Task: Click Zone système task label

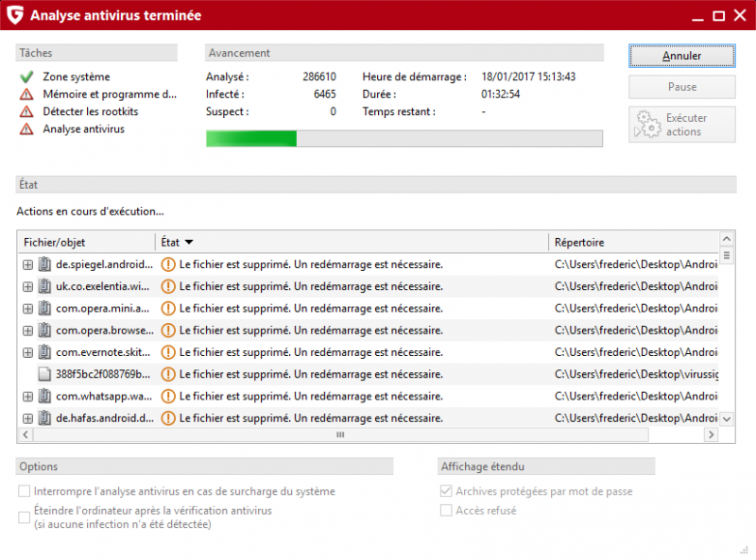Action: point(77,77)
